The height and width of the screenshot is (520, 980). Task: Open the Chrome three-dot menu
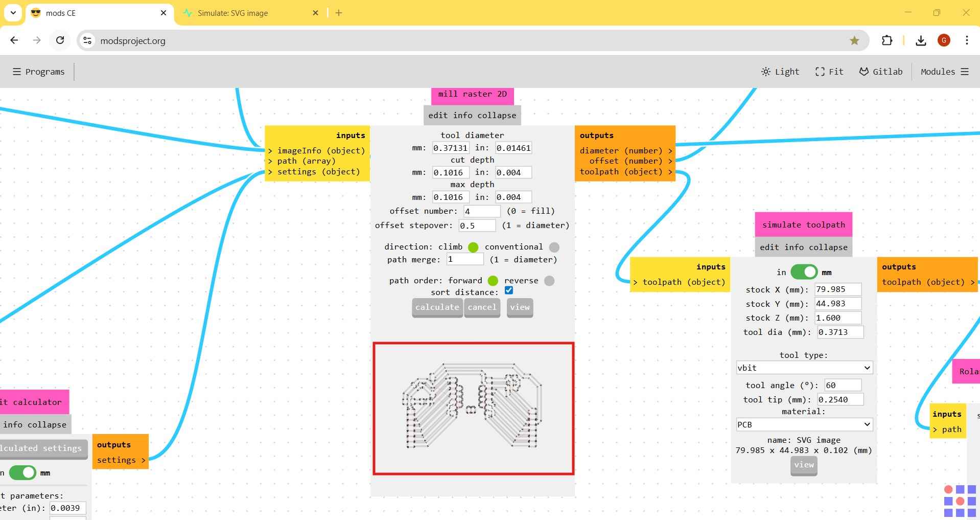(x=967, y=40)
